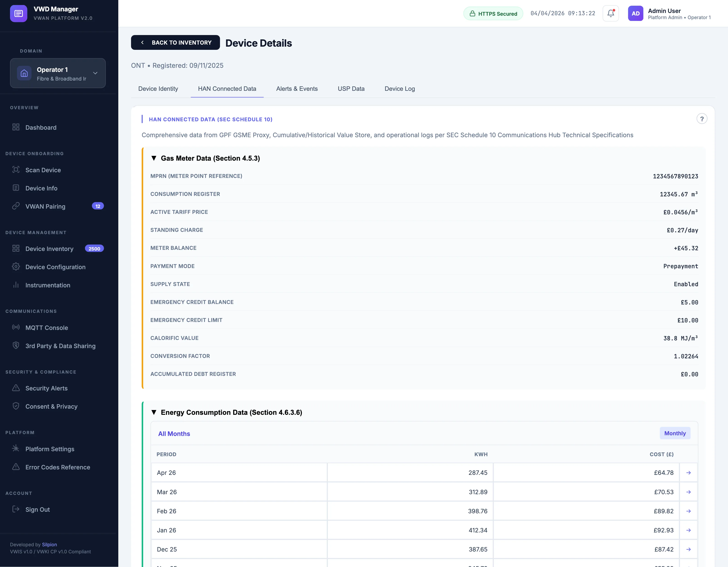The image size is (728, 567).
Task: Select All Months filter label
Action: [x=174, y=434]
